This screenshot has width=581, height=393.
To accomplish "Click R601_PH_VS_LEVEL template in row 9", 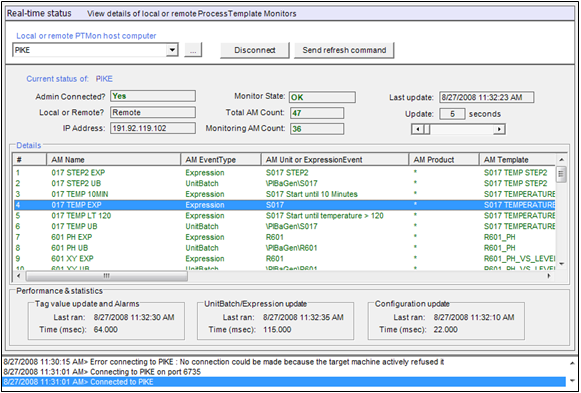I will pyautogui.click(x=519, y=259).
